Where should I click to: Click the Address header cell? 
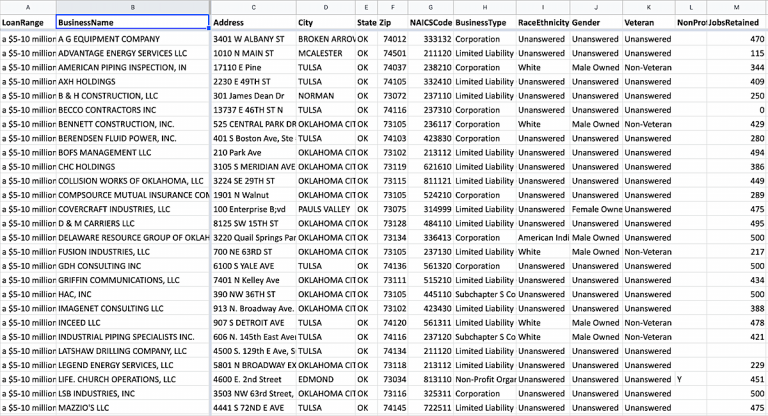(x=253, y=22)
